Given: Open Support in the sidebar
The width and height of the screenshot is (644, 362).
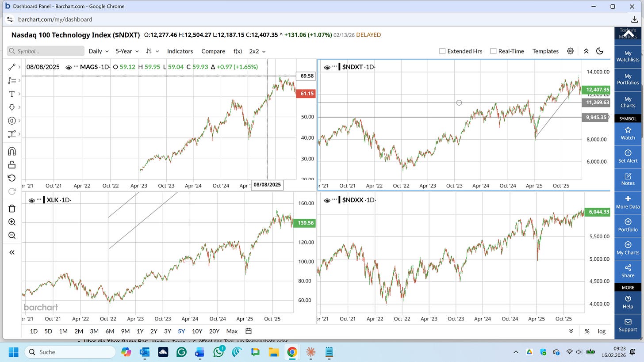Looking at the screenshot, I should (x=628, y=325).
